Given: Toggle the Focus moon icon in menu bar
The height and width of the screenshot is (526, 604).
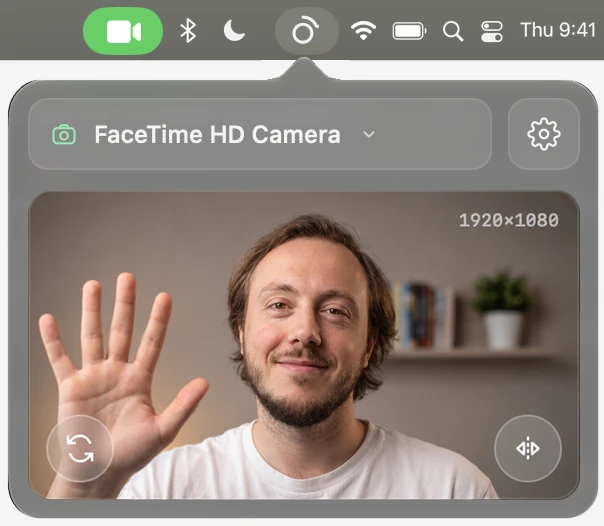Looking at the screenshot, I should (x=234, y=30).
